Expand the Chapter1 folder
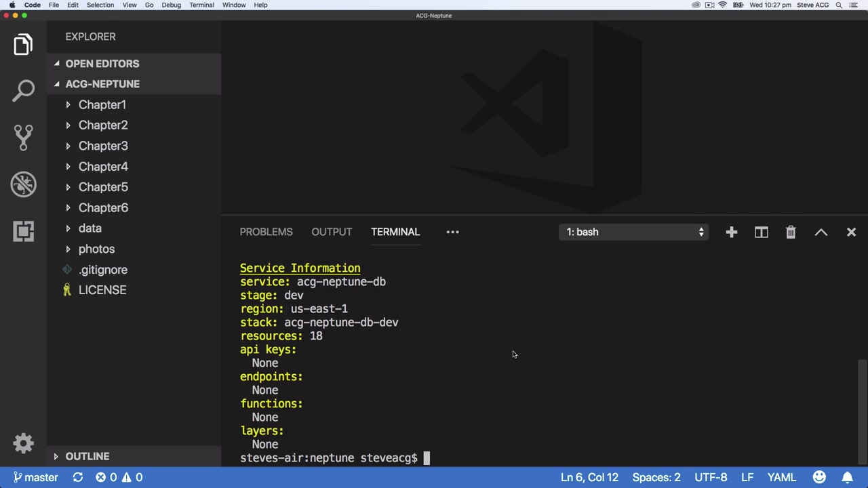Screen dimensions: 868x488 click(x=102, y=105)
